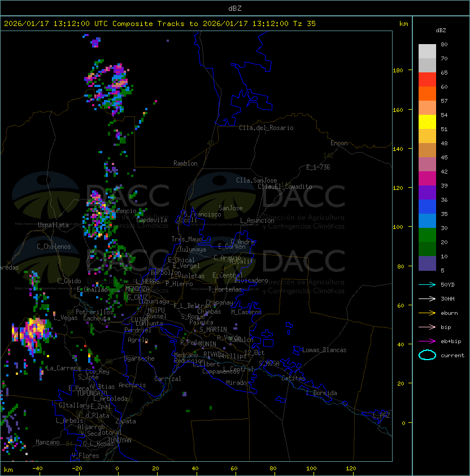Click the cyan 'current' ellipse symbol

pyautogui.click(x=427, y=355)
